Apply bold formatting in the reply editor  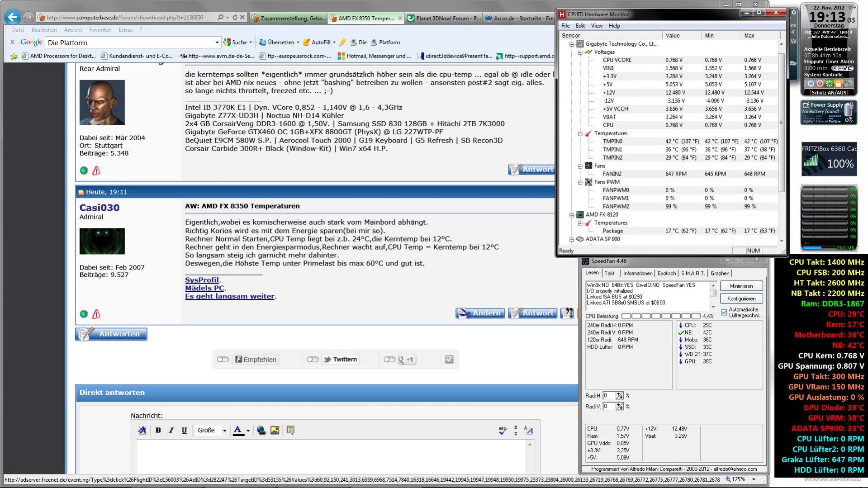pyautogui.click(x=158, y=430)
